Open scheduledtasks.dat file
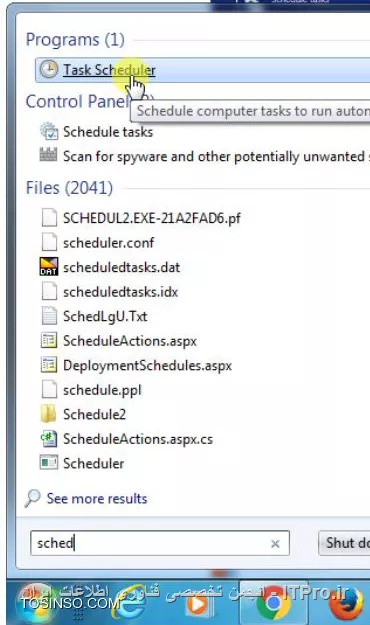This screenshot has height=625, width=370. [122, 267]
